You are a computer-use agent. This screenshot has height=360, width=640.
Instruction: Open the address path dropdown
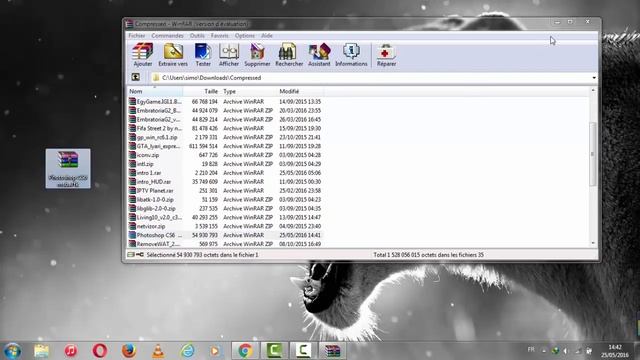[594, 78]
